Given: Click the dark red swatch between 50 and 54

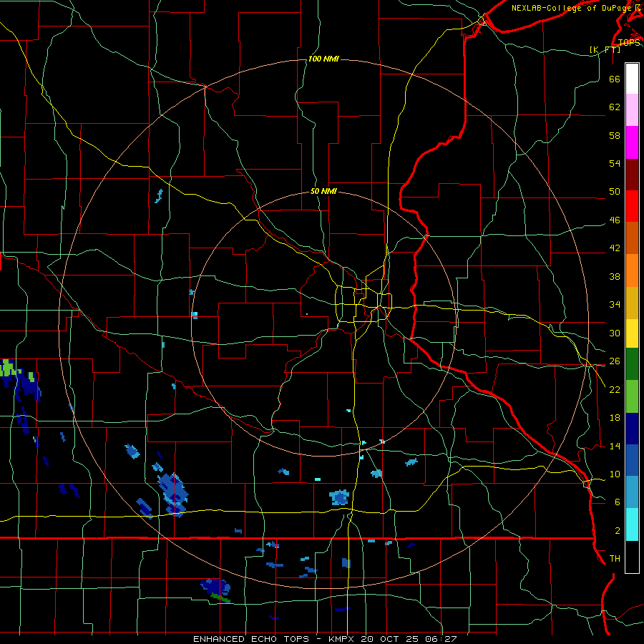Looking at the screenshot, I should coord(632,175).
